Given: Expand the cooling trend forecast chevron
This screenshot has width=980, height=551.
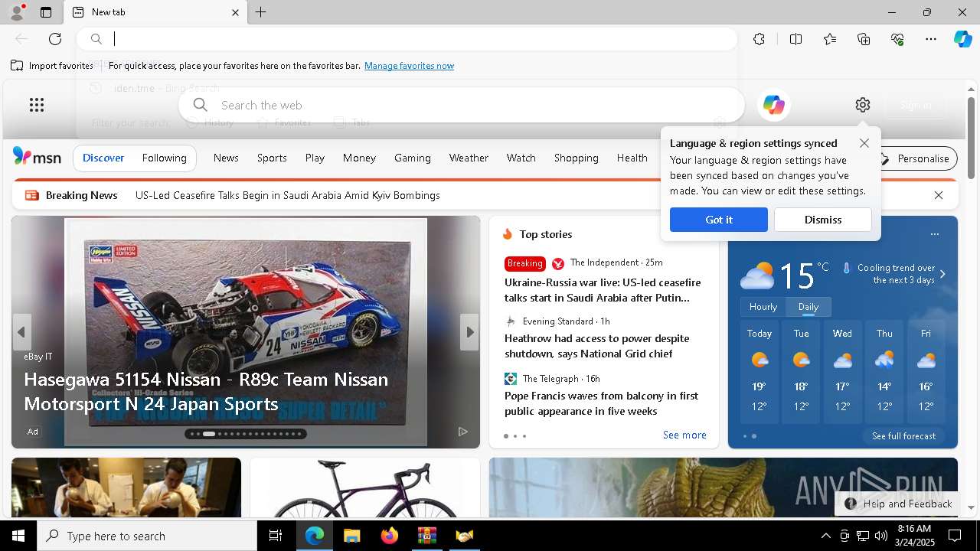Looking at the screenshot, I should point(942,274).
